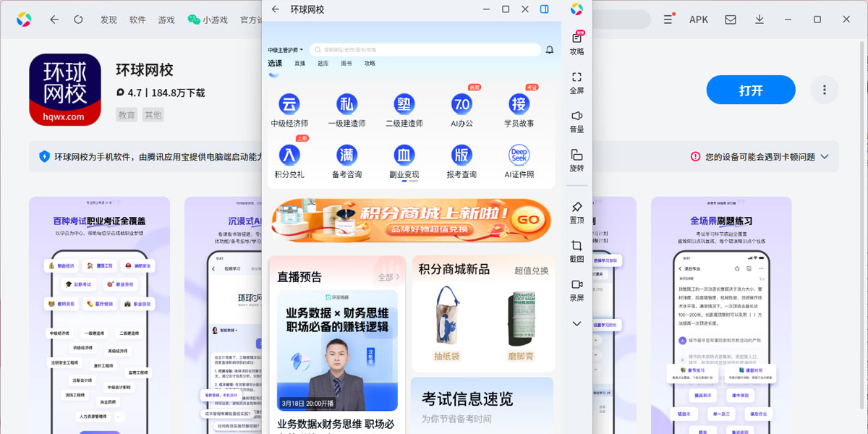Click the APK install button

click(x=699, y=20)
